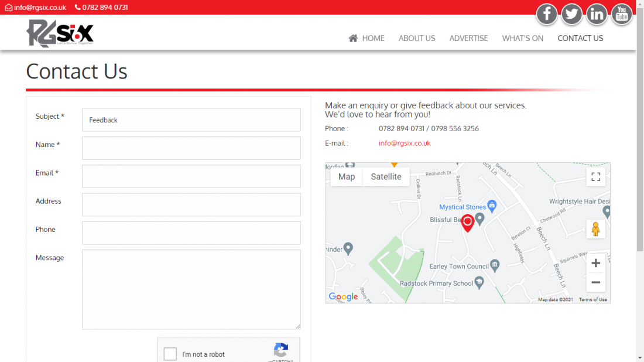Screen dimensions: 644x362
Task: Click the phone icon in top bar
Action: 78,8
